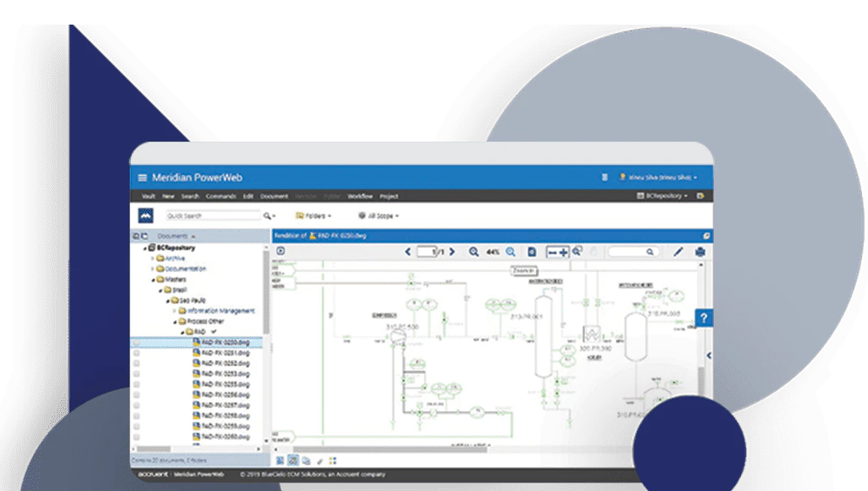Click the Quick Search input field
Image resolution: width=868 pixels, height=491 pixels.
[213, 216]
